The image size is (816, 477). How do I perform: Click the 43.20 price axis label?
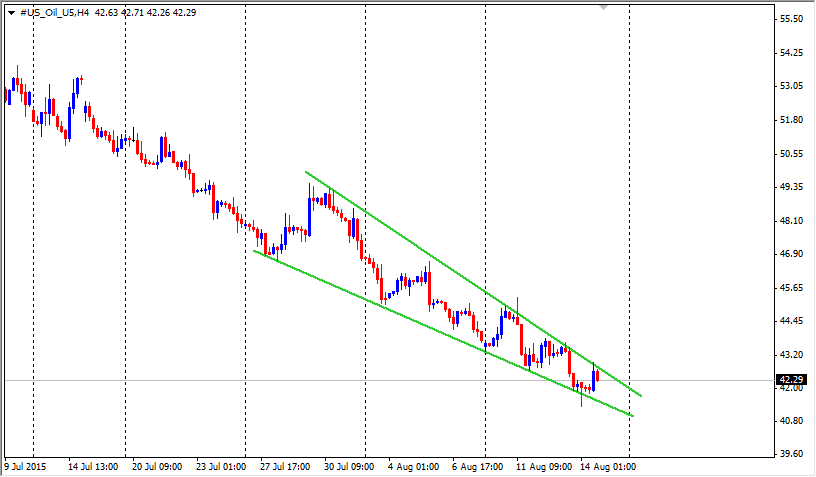tap(792, 354)
